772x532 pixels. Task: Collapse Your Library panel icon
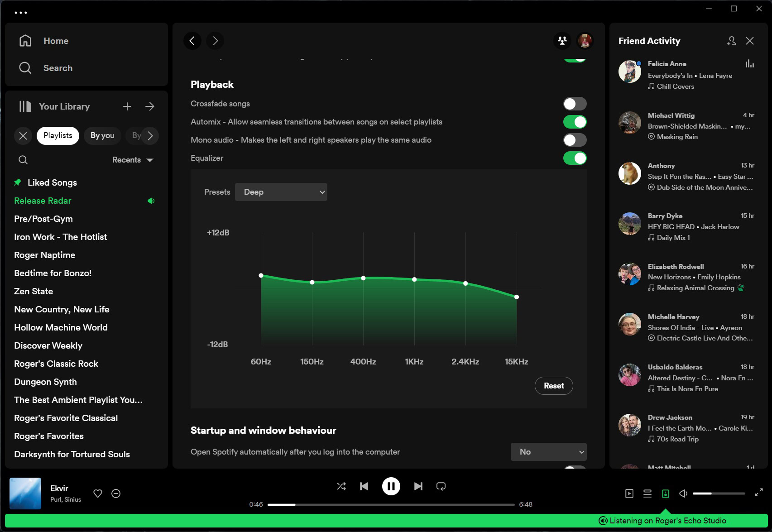(25, 106)
